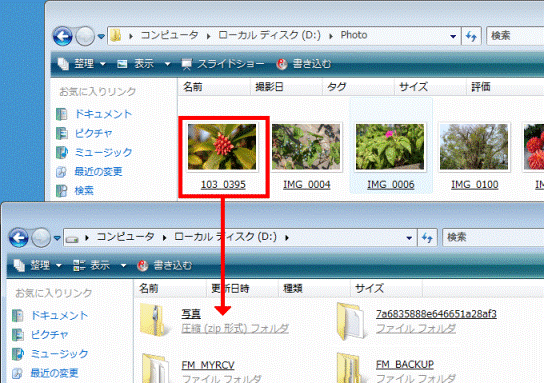Click ミュージック icon in Photo window sidebar
Image resolution: width=544 pixels, height=383 pixels.
point(62,152)
